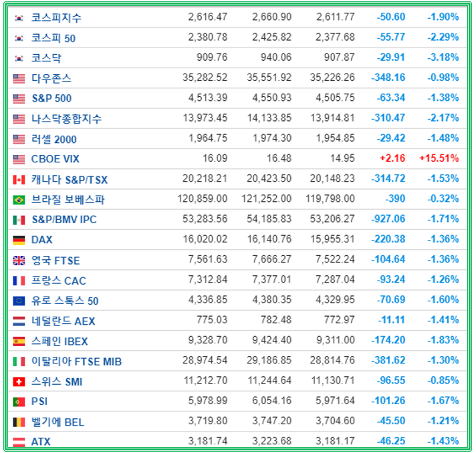This screenshot has height=453, width=476.
Task: Click the EU flag beside 유로 스톡스 50
Action: 19,301
